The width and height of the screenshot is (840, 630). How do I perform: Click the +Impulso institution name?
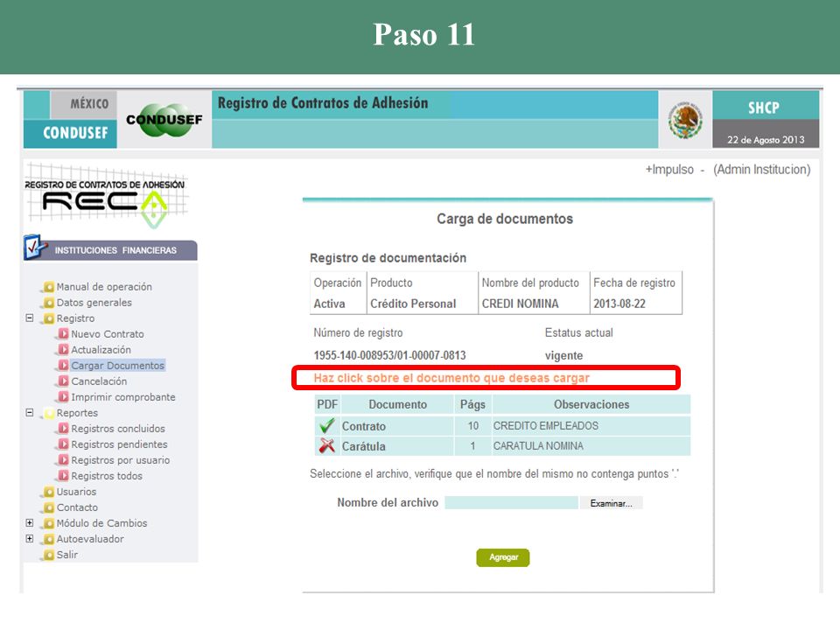pos(669,170)
